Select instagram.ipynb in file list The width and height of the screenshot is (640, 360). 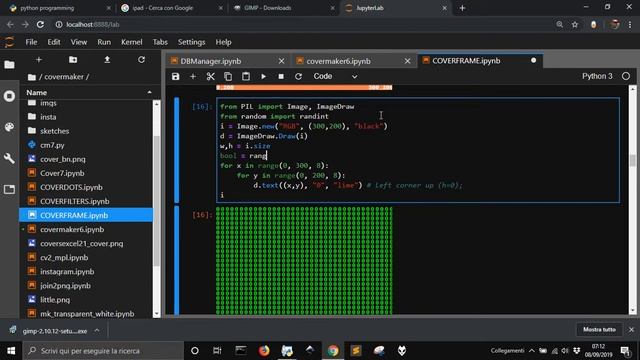[x=87, y=271]
